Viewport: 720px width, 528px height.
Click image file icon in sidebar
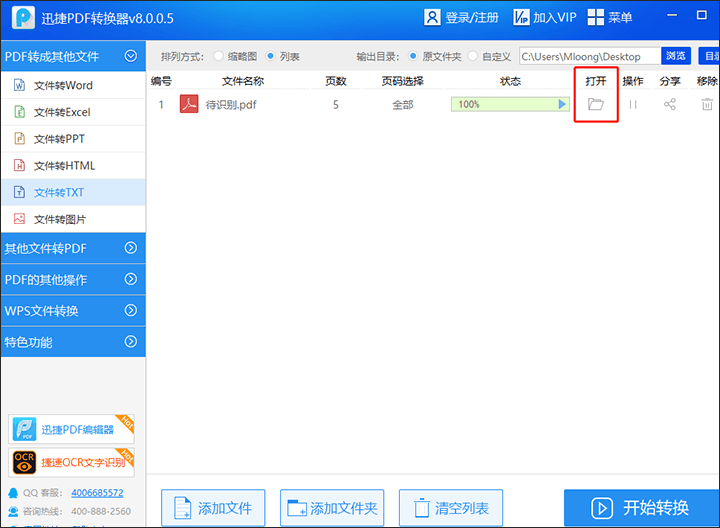click(x=19, y=219)
